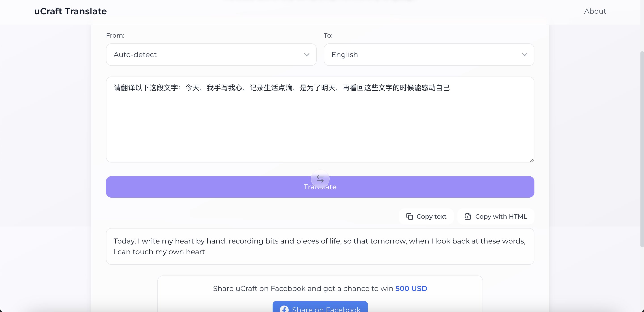644x312 pixels.
Task: Click the chevron arrow in Auto-detect selector
Action: tap(307, 55)
